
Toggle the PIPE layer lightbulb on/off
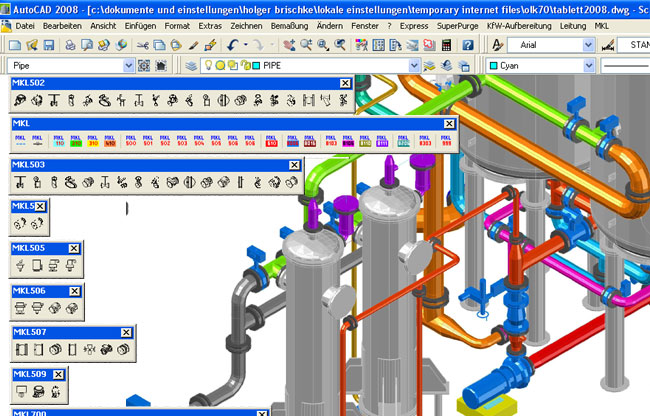click(210, 65)
